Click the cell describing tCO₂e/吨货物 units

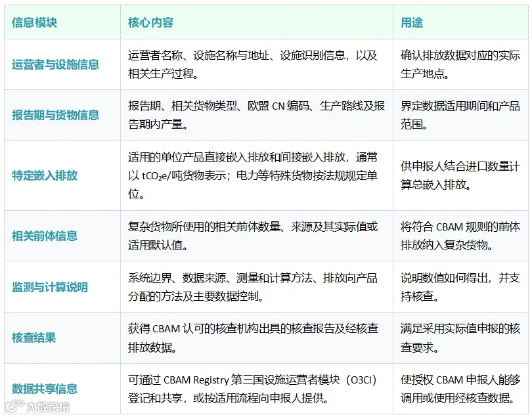click(257, 176)
